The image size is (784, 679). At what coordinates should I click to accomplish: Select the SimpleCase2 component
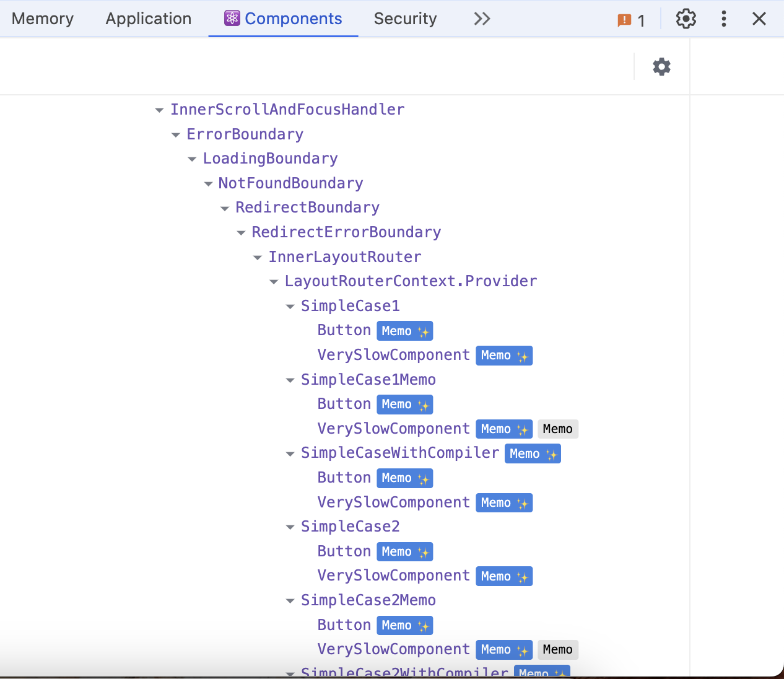click(350, 526)
